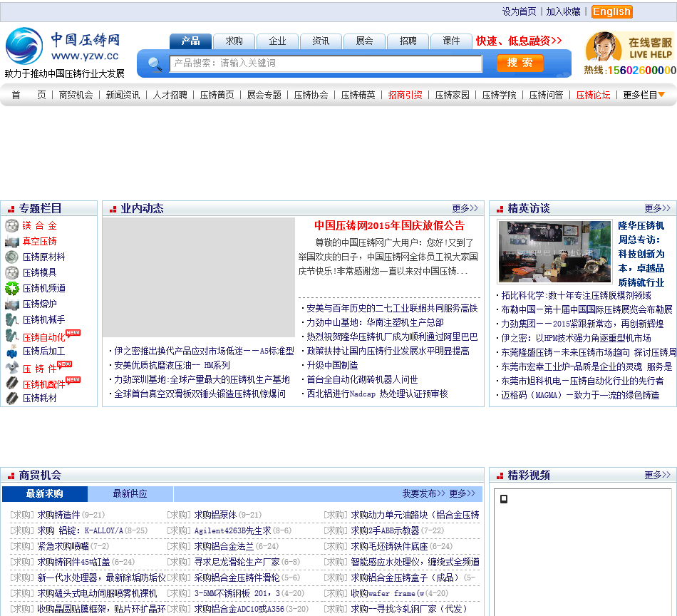Expand the 更多栏目 dropdown arrow

[661, 95]
